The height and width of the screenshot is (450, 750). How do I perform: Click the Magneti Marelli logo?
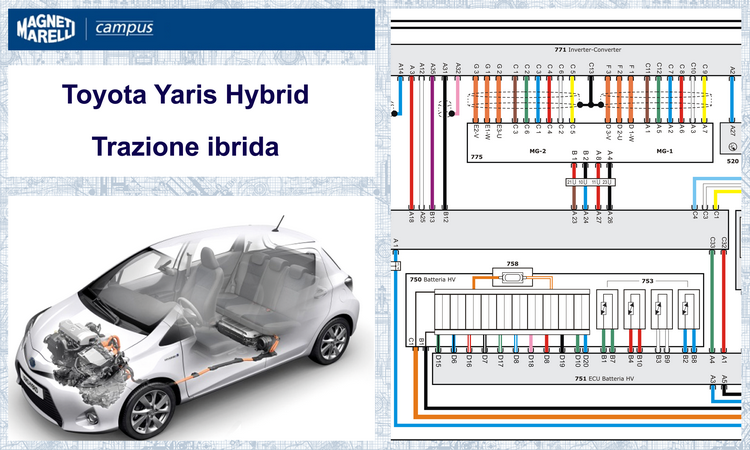[46, 29]
